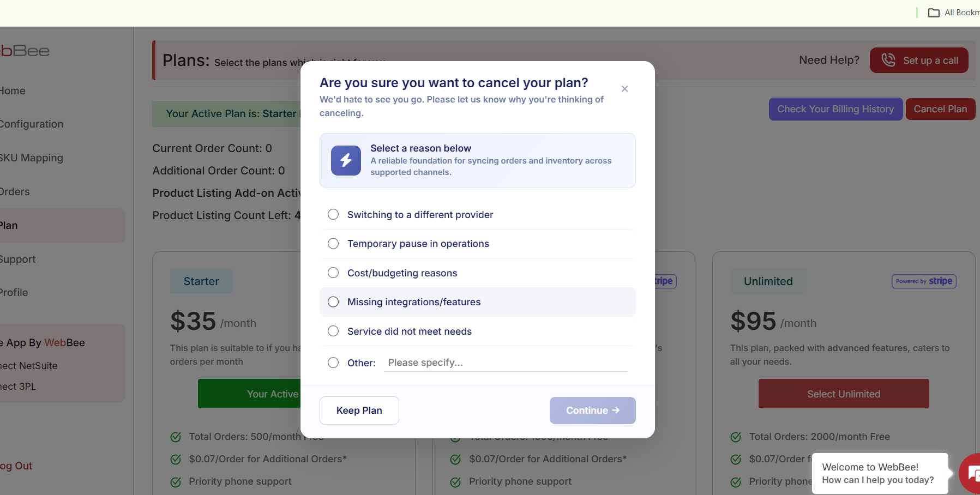Click the Powered by Stripe badge on Unlimited
The image size is (980, 495).
924,281
